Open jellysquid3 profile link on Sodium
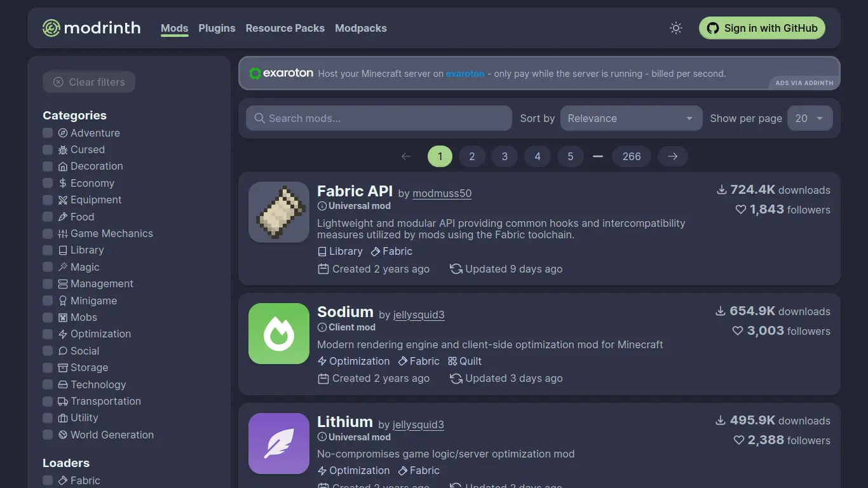868x488 pixels. 419,315
